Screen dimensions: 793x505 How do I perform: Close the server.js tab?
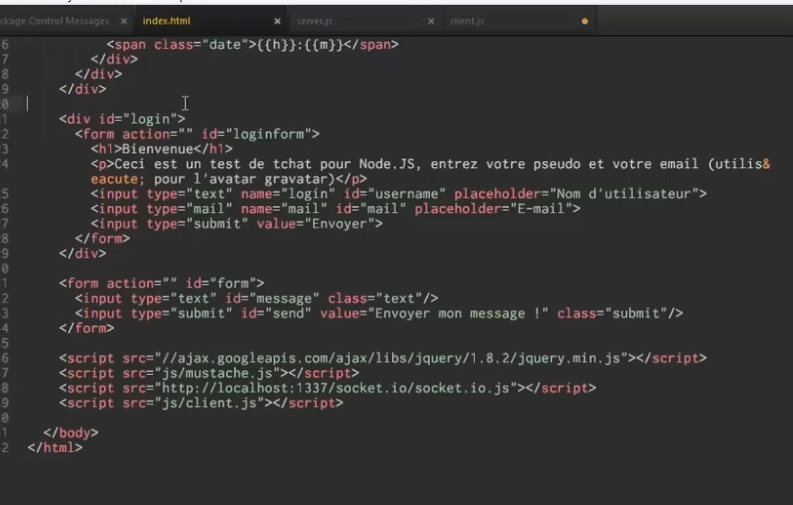tap(431, 21)
